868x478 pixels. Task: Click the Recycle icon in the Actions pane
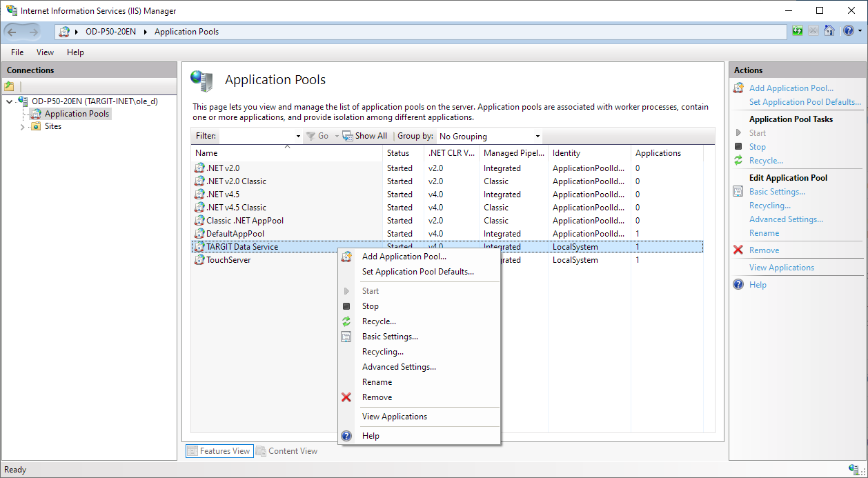click(738, 161)
